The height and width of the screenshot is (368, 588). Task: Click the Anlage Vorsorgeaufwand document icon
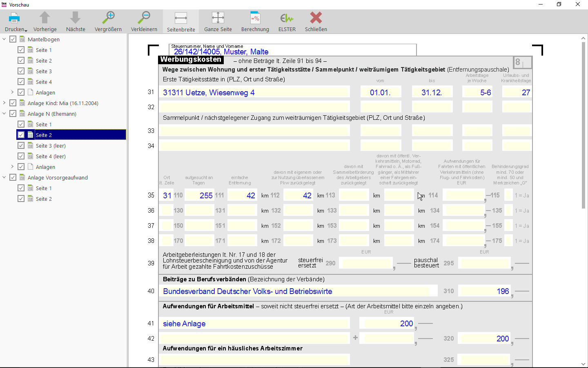(x=22, y=177)
